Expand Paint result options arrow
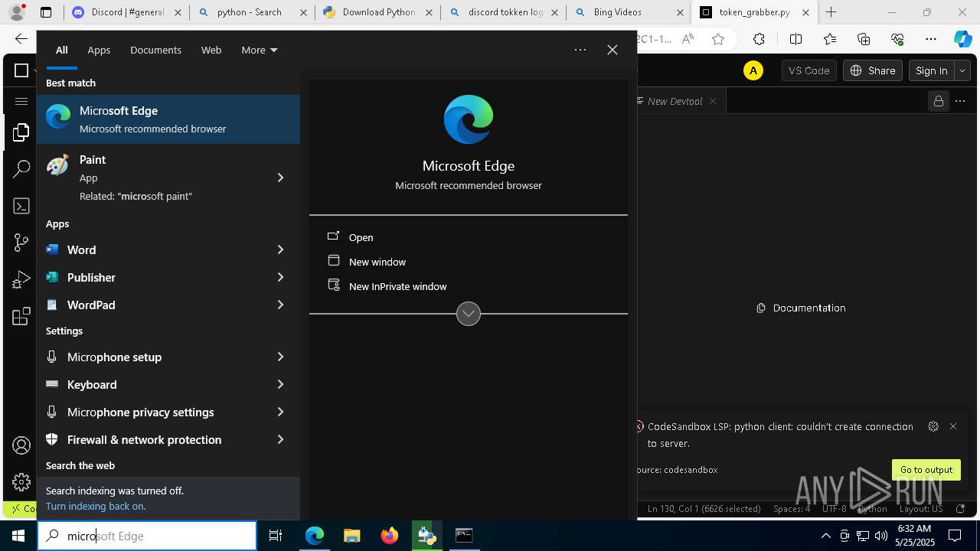The height and width of the screenshot is (551, 980). click(280, 178)
